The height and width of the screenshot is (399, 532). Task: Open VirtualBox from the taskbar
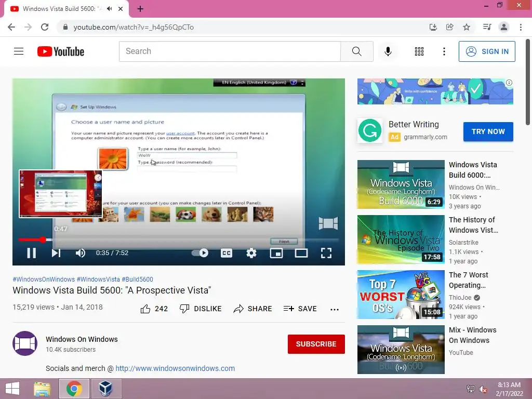coord(105,389)
